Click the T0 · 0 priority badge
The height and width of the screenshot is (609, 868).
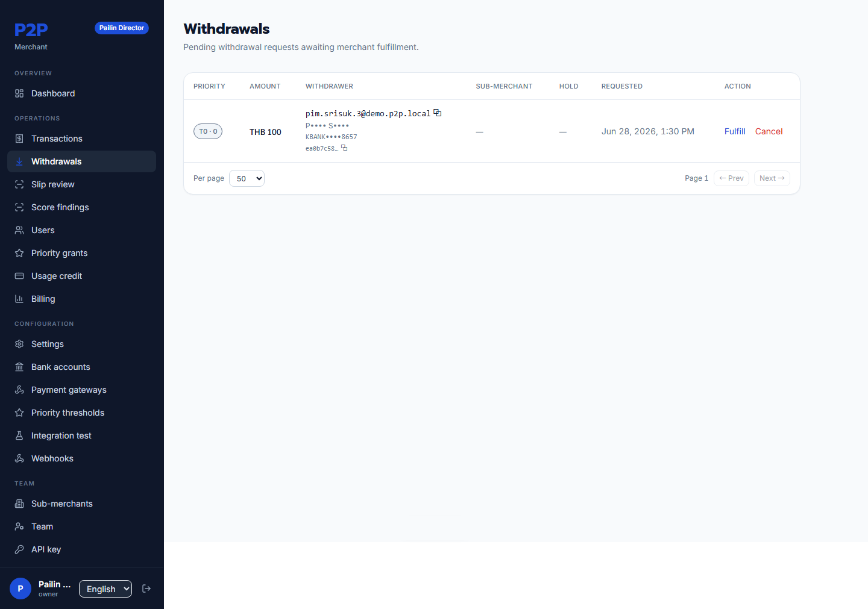[x=208, y=131]
